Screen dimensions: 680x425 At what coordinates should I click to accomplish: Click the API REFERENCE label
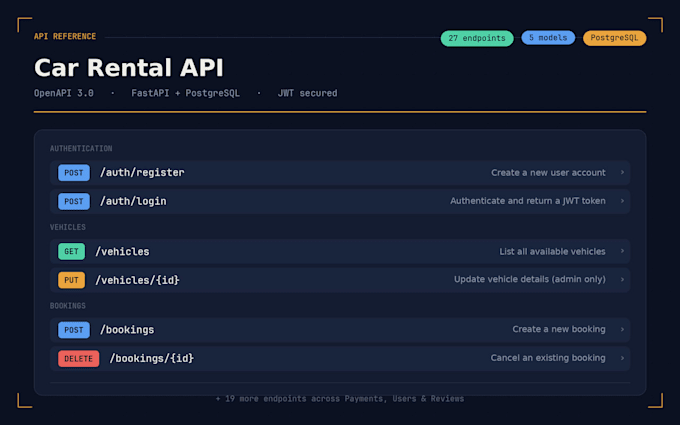pos(65,36)
